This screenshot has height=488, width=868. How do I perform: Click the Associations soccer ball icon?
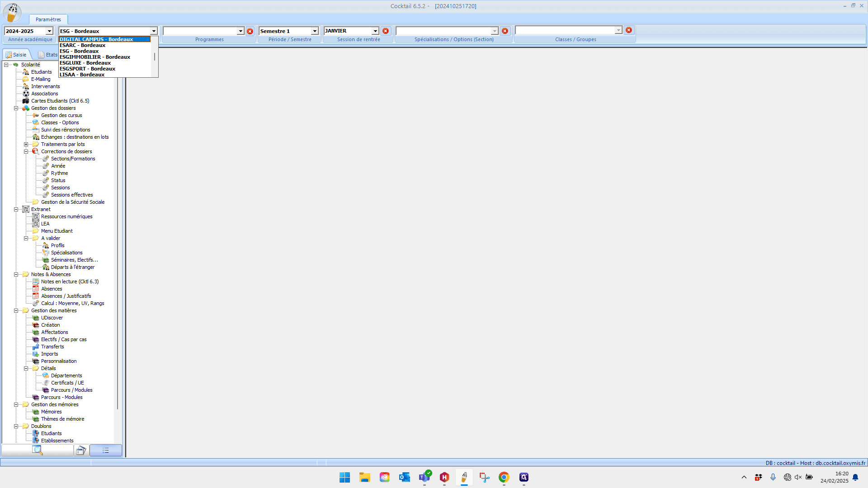pos(26,94)
